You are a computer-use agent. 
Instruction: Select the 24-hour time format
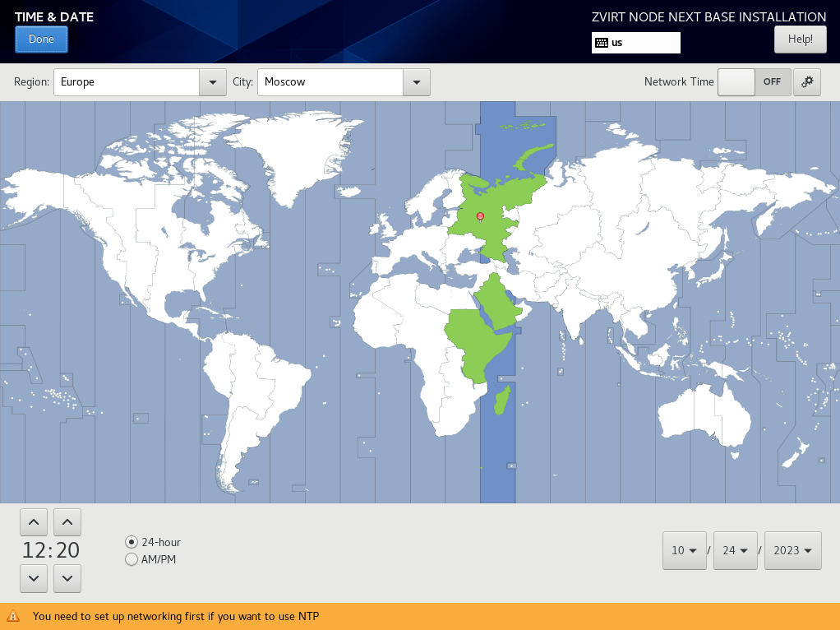pyautogui.click(x=153, y=542)
